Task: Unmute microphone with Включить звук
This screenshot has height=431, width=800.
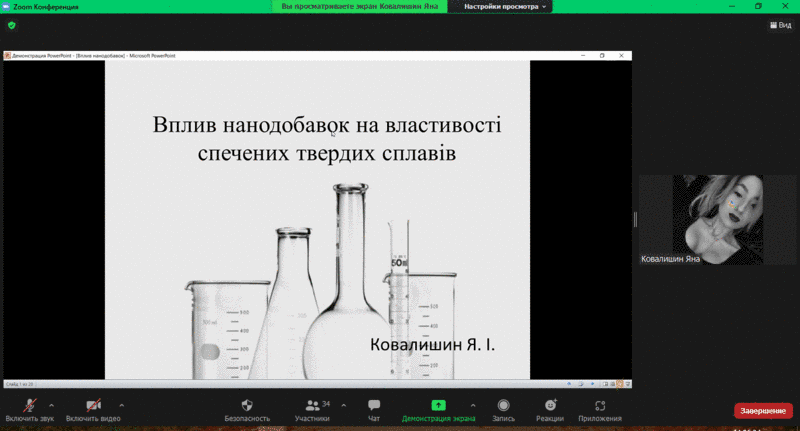Action: (29, 405)
